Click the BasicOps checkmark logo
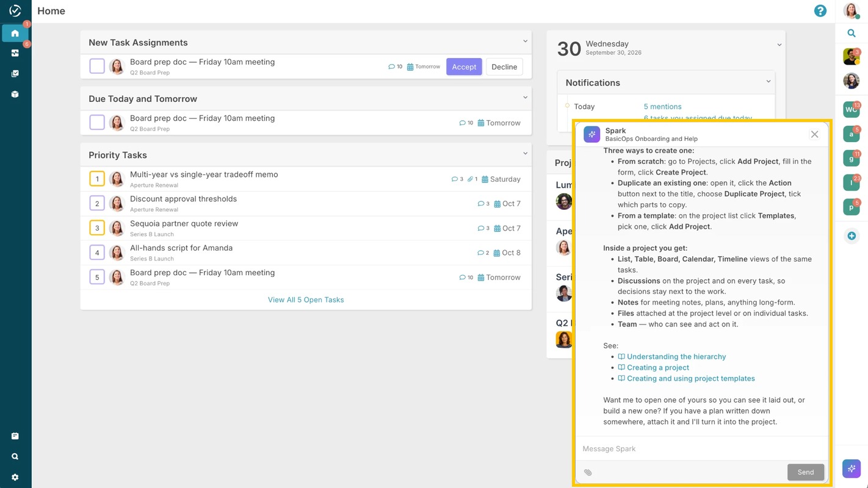Image resolution: width=868 pixels, height=488 pixels. (15, 10)
